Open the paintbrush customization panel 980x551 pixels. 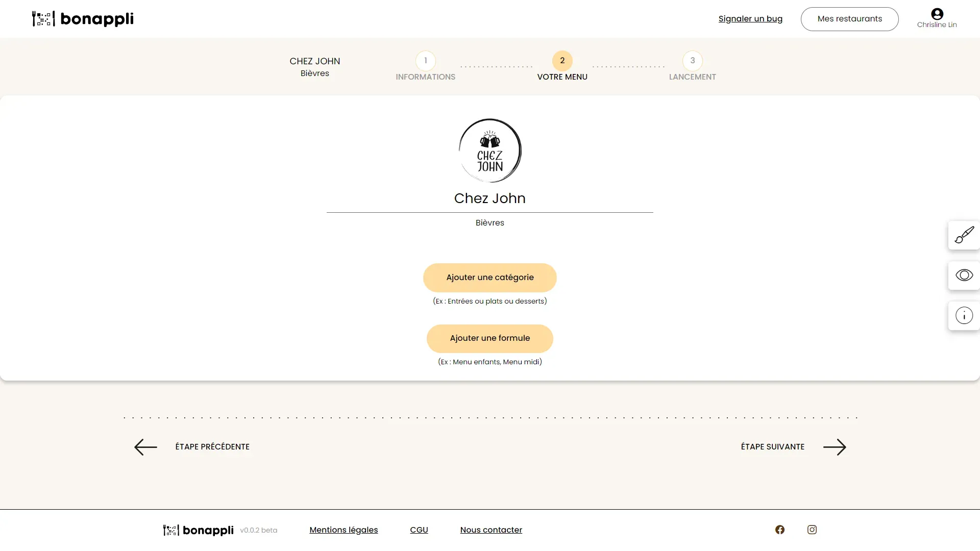coord(964,235)
